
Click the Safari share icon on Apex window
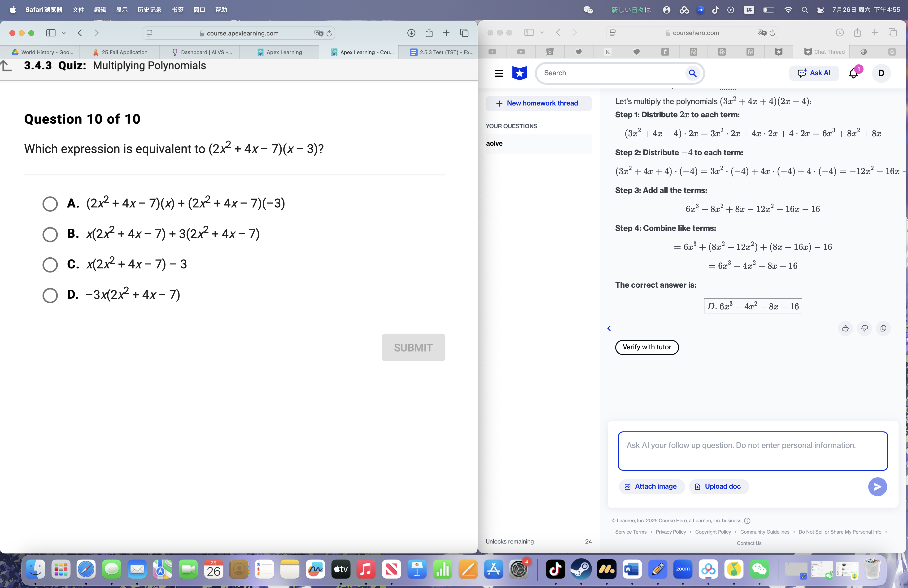(429, 33)
